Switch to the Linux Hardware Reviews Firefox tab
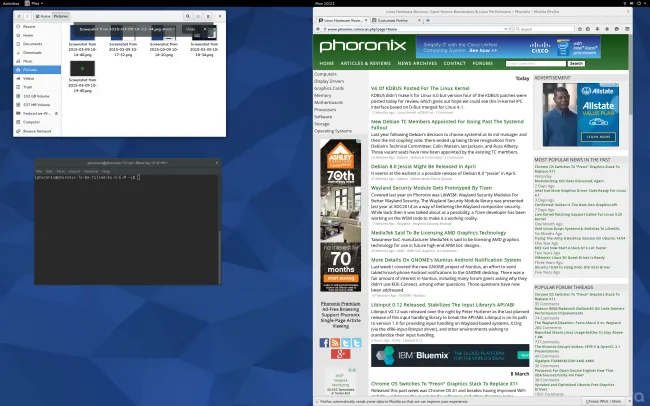This screenshot has height=406, width=650. pyautogui.click(x=342, y=20)
